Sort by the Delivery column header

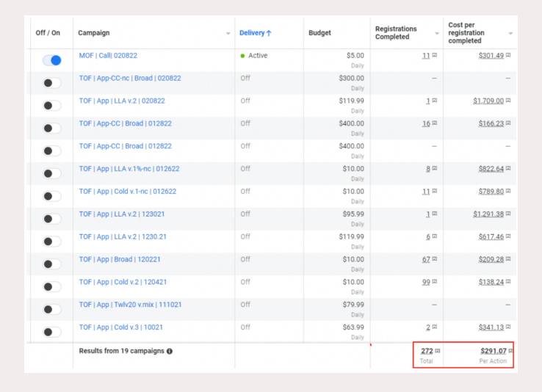(255, 33)
